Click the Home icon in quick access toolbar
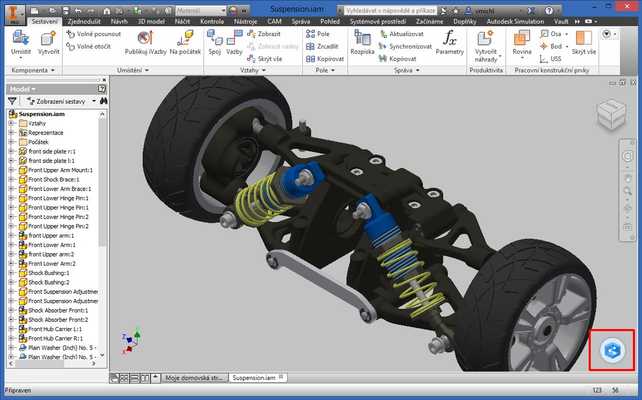This screenshot has width=642, height=400. point(106,11)
